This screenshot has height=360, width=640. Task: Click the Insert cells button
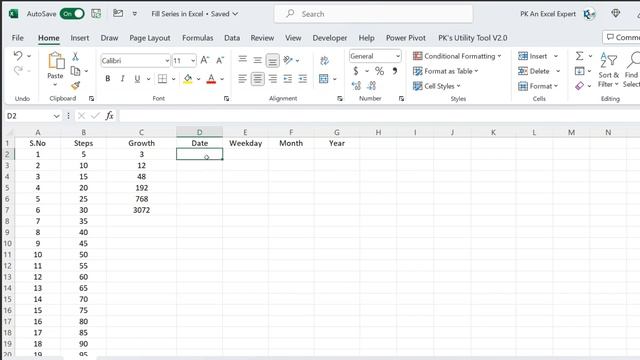click(533, 56)
